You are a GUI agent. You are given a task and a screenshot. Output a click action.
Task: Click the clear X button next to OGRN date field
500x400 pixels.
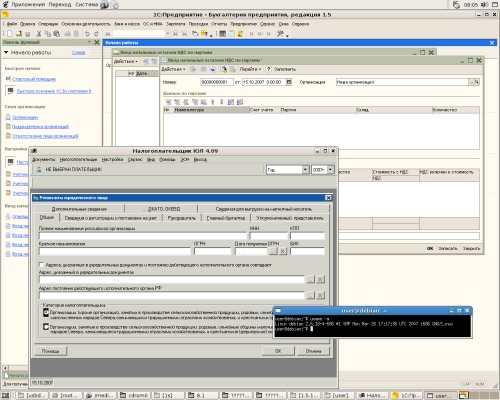tap(283, 251)
